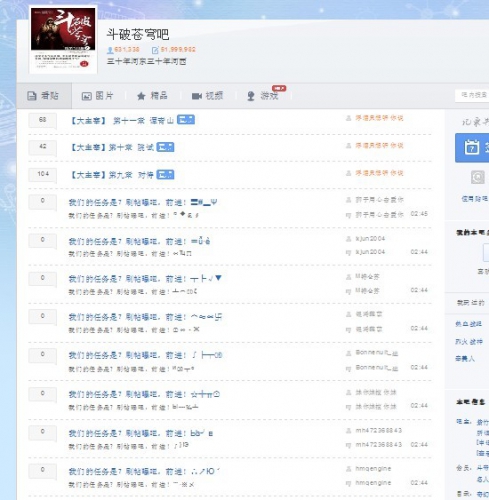Click the post count edit icon

coord(155,50)
